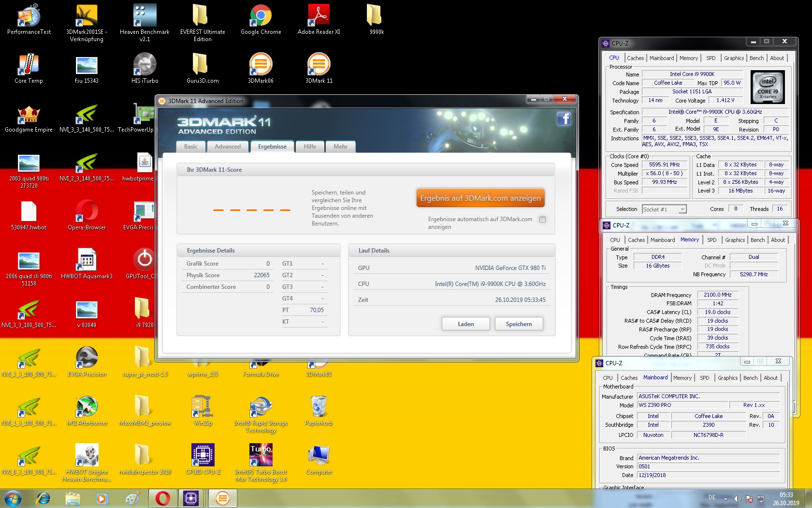Open the Hilfe tab in 3DMark 11
The width and height of the screenshot is (812, 508).
tap(310, 147)
